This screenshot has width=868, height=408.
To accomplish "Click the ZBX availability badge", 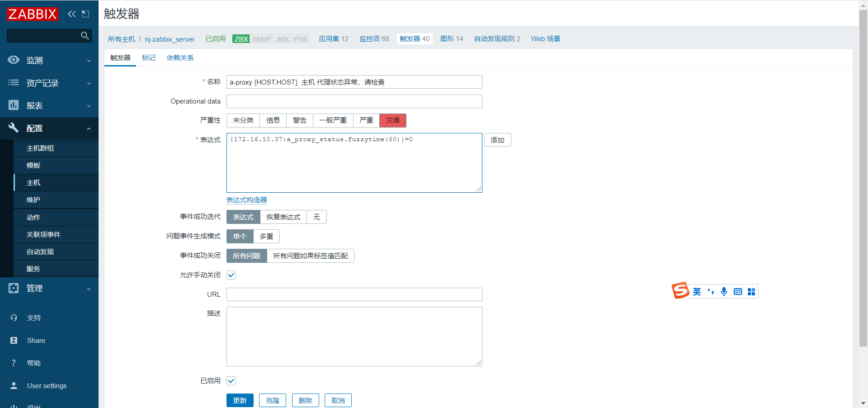I will pyautogui.click(x=241, y=39).
